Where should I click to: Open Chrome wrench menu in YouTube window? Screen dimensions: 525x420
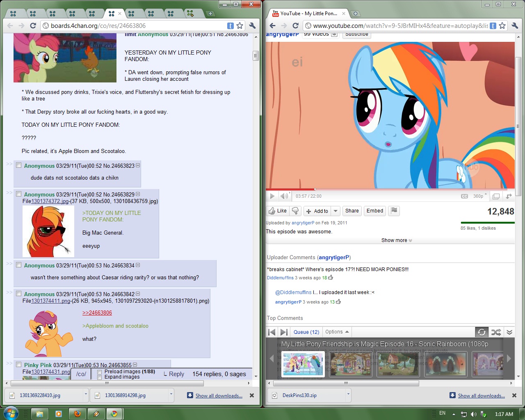(515, 25)
